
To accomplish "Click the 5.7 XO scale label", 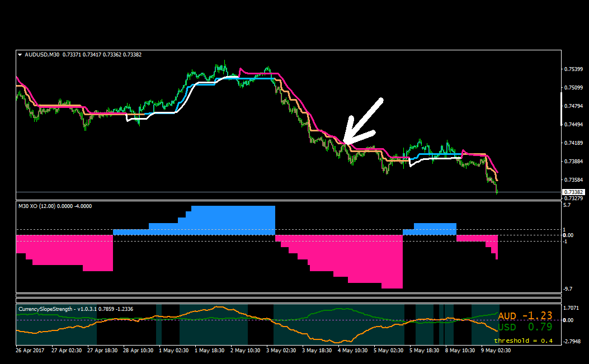I will [x=567, y=205].
